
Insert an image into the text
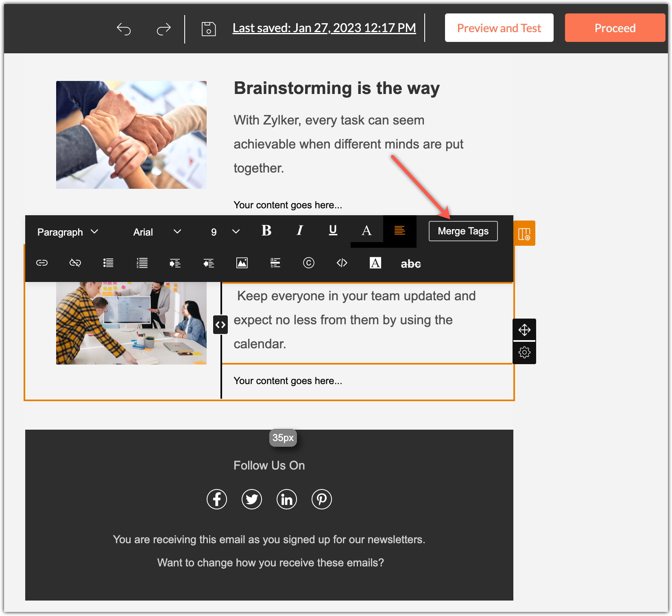point(242,263)
